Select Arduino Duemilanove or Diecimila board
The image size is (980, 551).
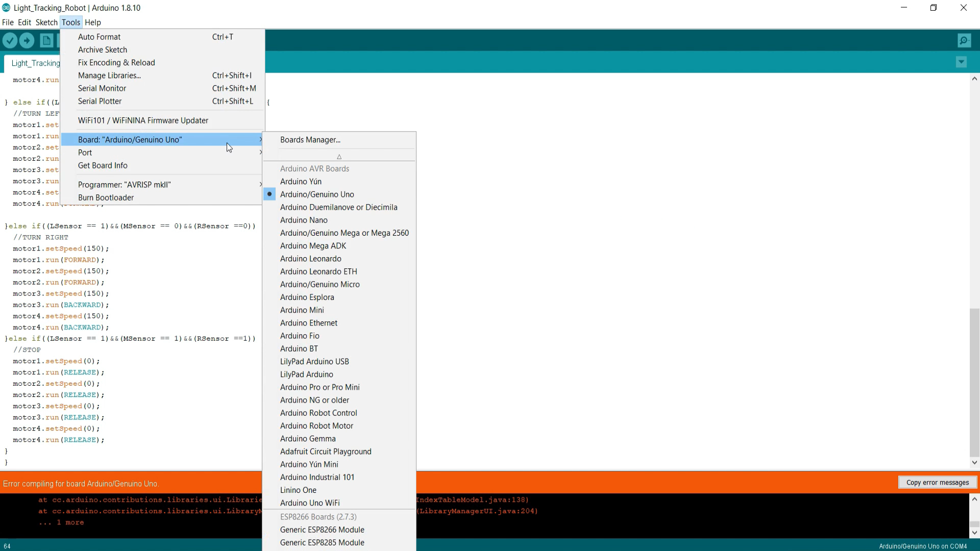pyautogui.click(x=339, y=207)
